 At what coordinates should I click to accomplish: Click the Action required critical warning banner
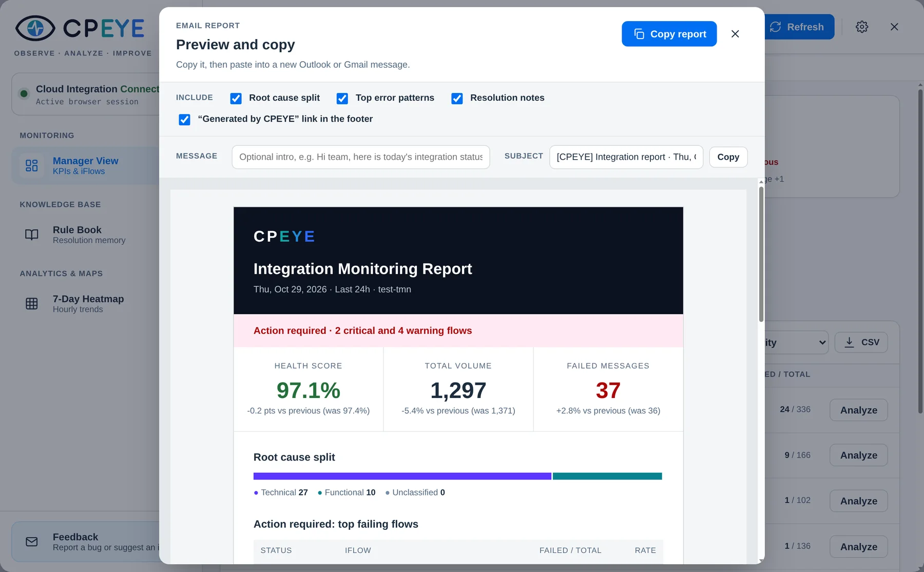click(458, 331)
